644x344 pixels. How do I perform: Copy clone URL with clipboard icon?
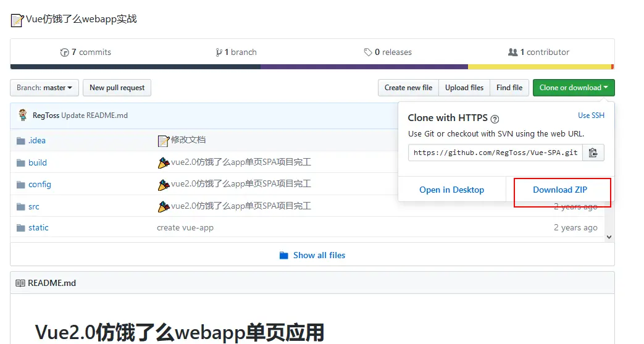593,153
